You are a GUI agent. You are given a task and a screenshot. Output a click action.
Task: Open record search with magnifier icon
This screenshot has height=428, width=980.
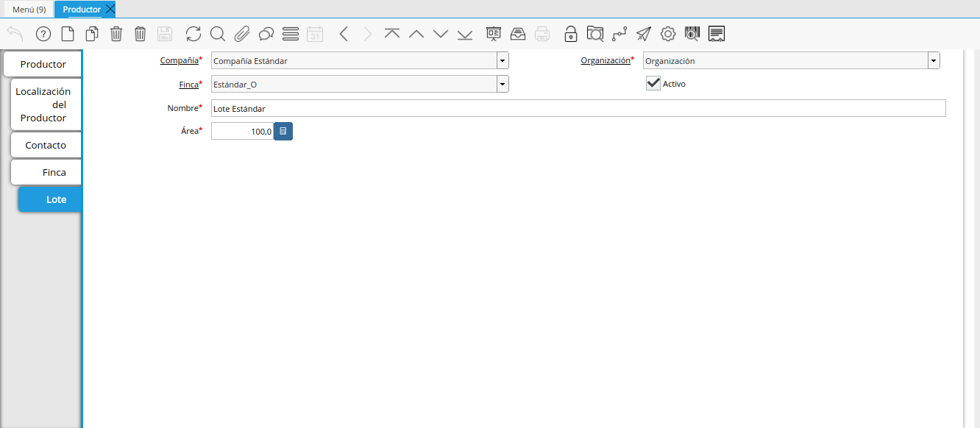217,34
